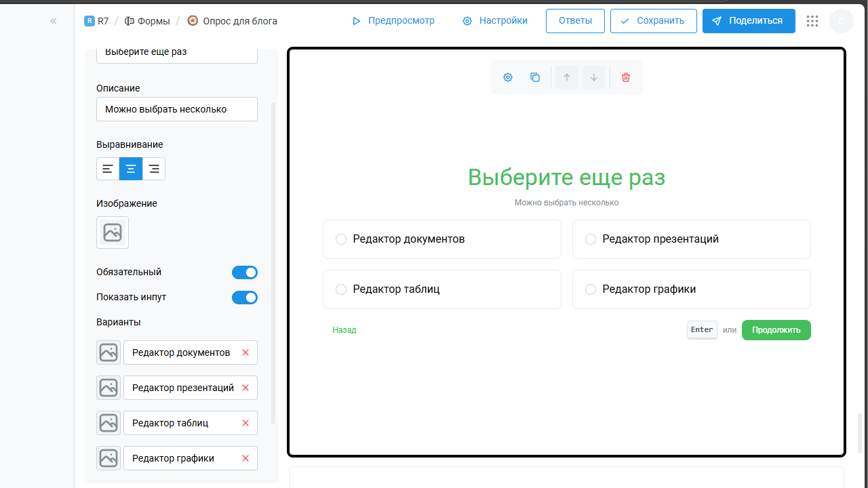868x488 pixels.
Task: Open the apps grid menu
Action: tap(812, 21)
